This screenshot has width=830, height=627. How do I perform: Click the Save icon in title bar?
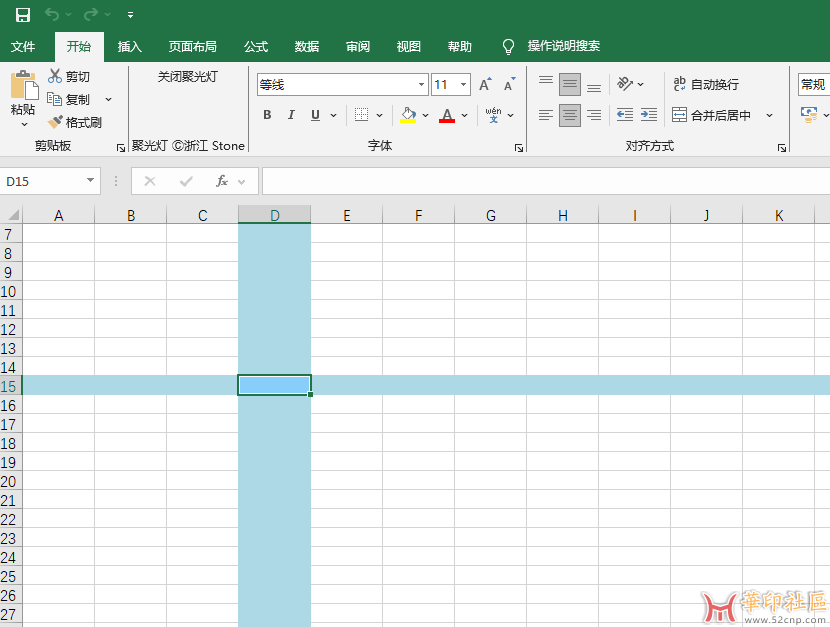[x=23, y=15]
